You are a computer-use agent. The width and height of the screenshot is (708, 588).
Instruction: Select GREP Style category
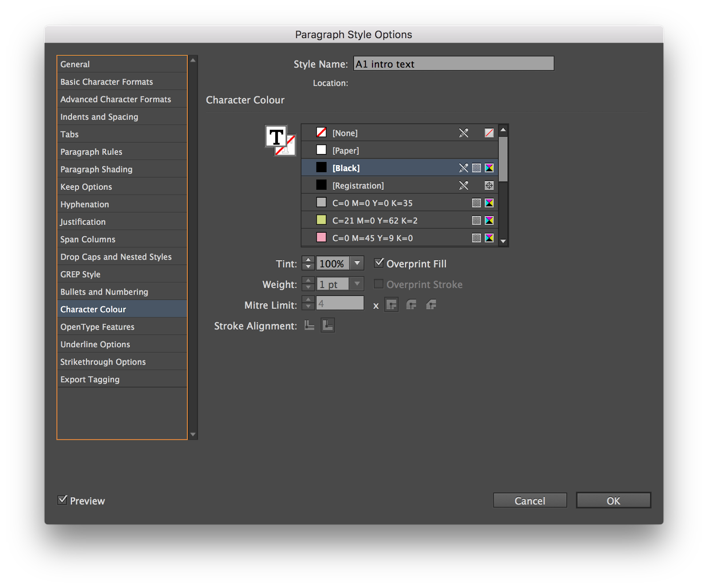(x=122, y=274)
